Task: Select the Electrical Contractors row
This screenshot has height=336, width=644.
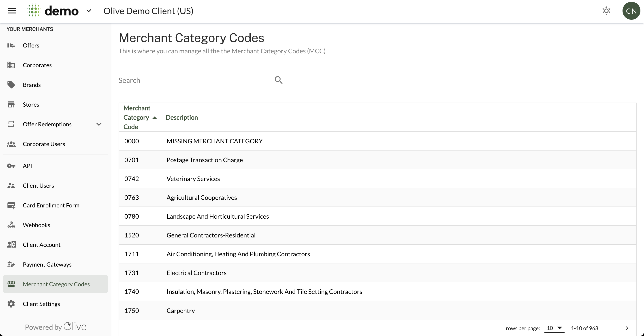Action: (377, 273)
